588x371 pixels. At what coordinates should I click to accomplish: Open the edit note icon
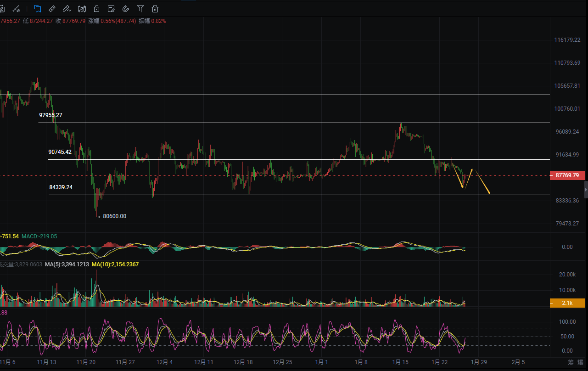point(111,9)
